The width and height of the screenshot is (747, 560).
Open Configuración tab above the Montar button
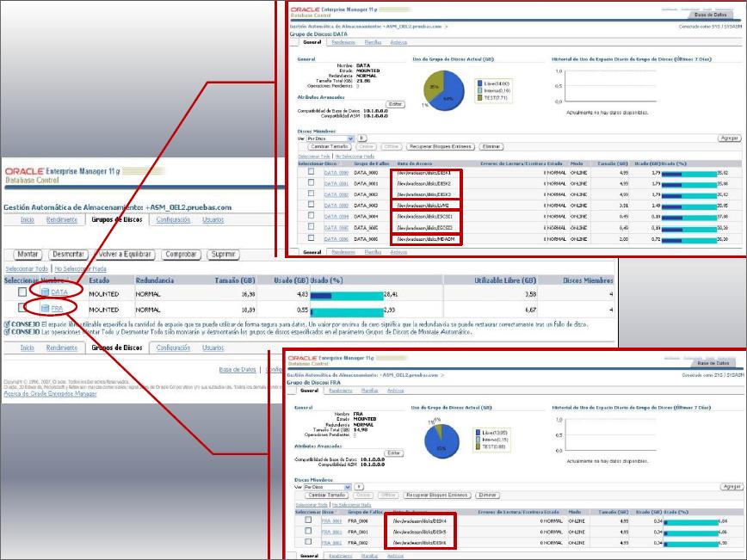pos(173,220)
